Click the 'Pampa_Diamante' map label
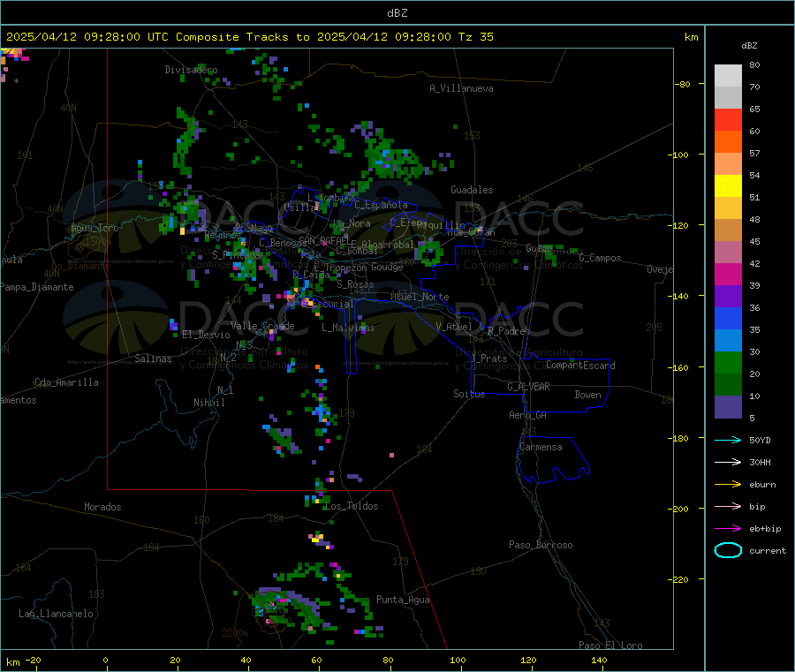The height and width of the screenshot is (672, 795). coord(37,287)
